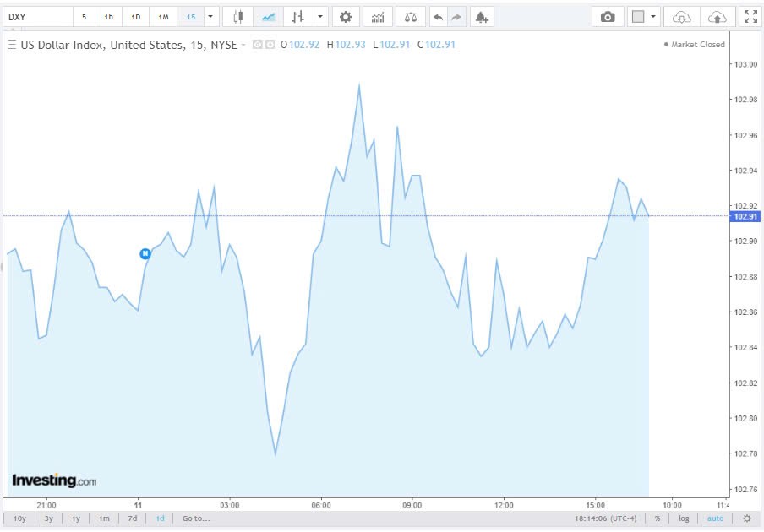
Task: Click the undo arrow
Action: click(x=437, y=17)
